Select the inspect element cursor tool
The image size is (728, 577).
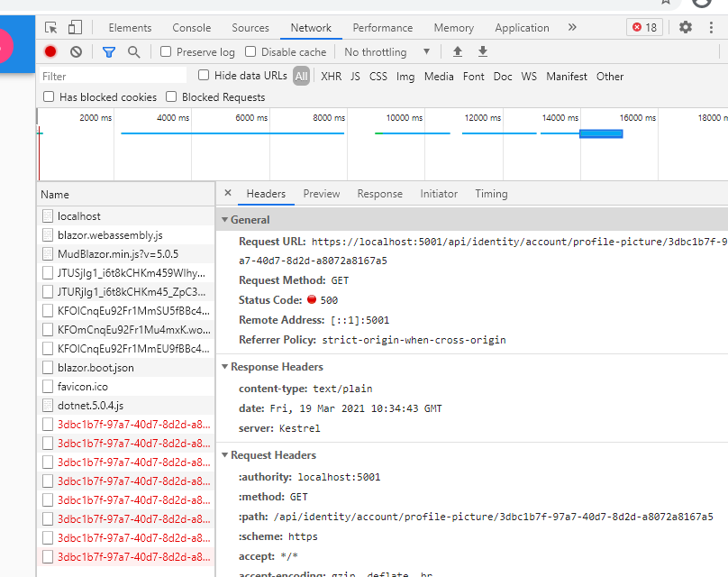(x=51, y=27)
